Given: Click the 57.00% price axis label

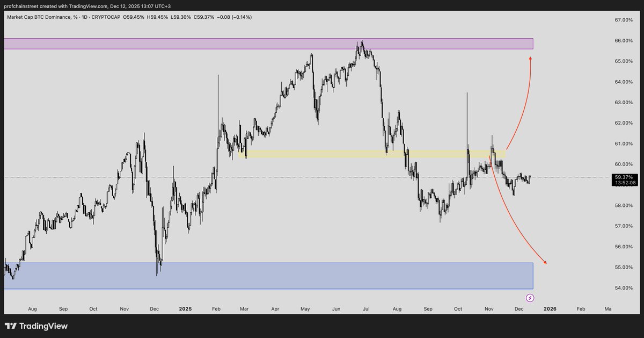Looking at the screenshot, I should [624, 226].
